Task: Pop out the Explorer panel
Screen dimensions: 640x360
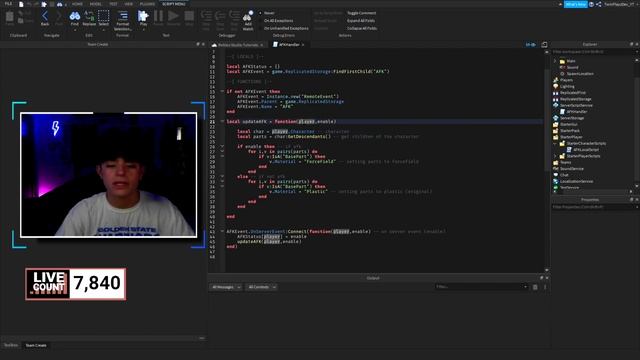Action: click(631, 44)
